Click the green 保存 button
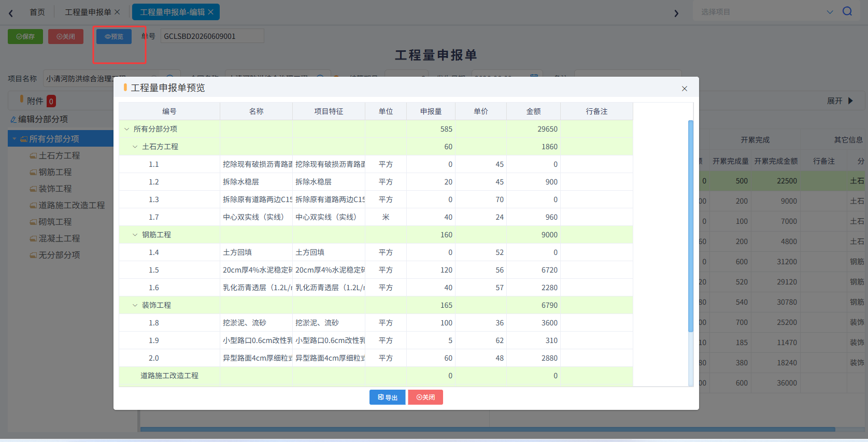Image resolution: width=868 pixels, height=442 pixels. coord(25,36)
